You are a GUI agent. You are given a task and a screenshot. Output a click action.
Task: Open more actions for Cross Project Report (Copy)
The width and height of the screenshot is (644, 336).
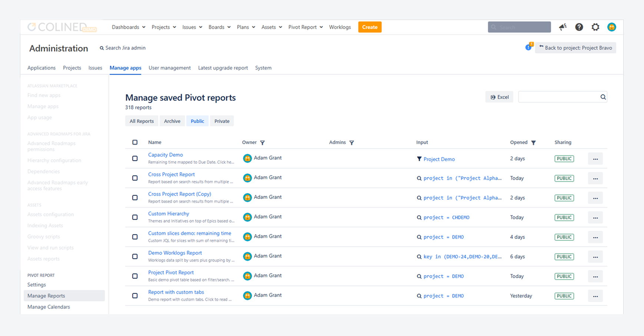coord(595,198)
